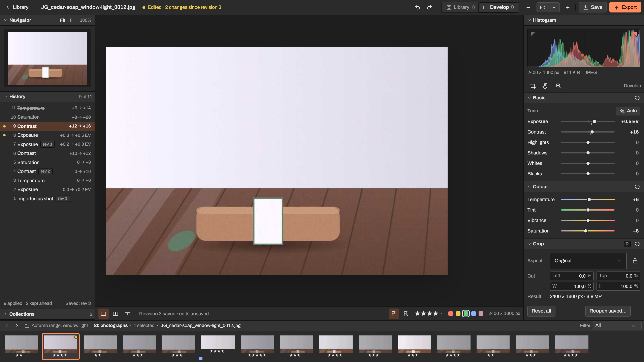Select history step 7 Exposure rev 3

point(47,144)
